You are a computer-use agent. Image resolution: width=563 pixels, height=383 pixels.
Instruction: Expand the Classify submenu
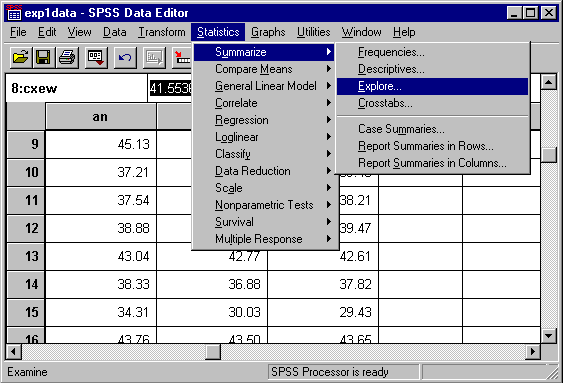pyautogui.click(x=264, y=154)
